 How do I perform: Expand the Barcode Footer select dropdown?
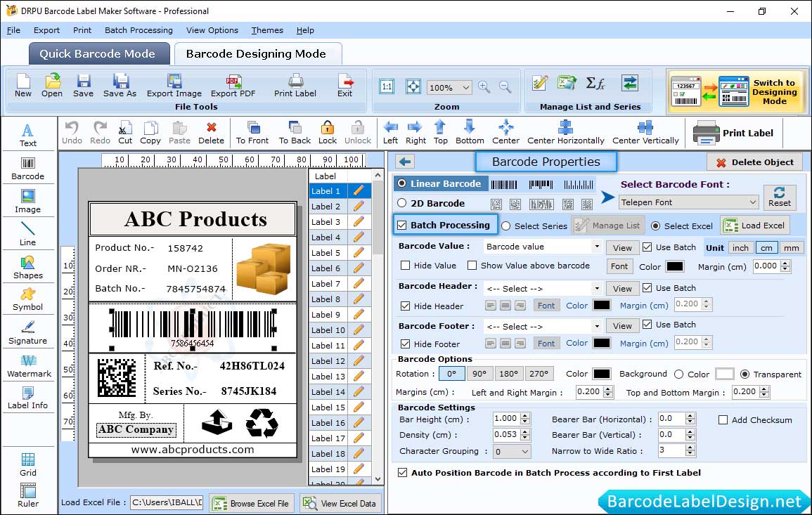click(597, 326)
